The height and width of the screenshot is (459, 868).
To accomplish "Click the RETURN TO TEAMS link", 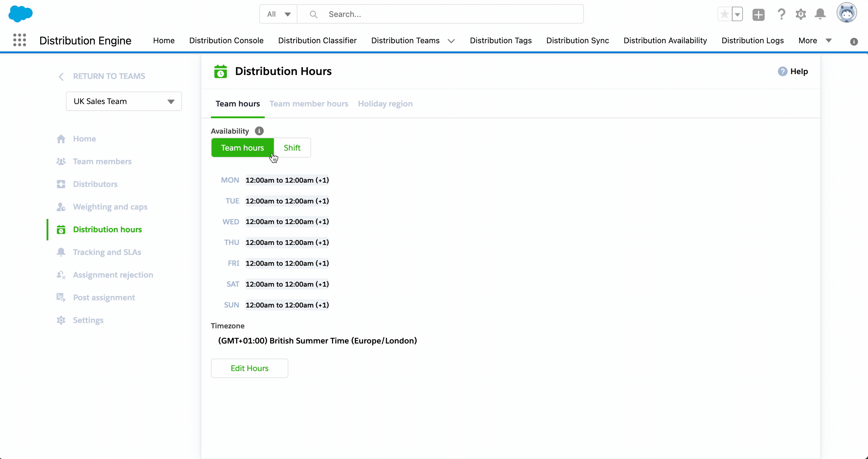I will pyautogui.click(x=109, y=76).
